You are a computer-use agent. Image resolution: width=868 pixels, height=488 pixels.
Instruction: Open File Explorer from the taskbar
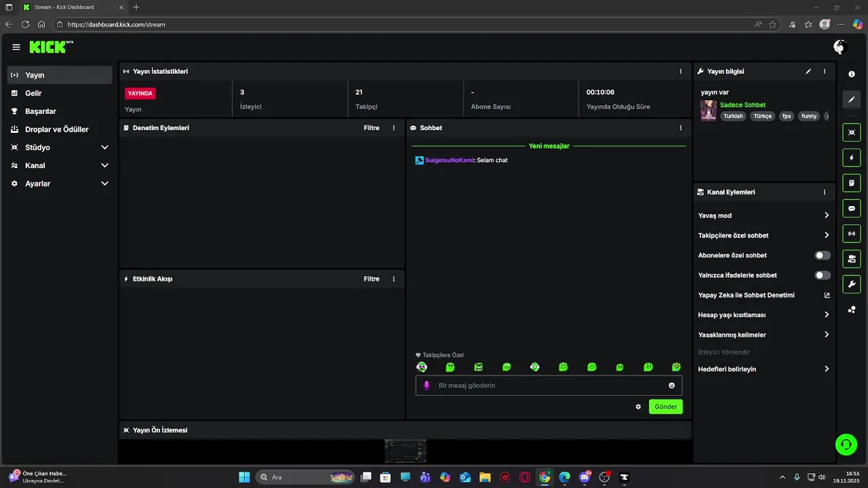(485, 477)
